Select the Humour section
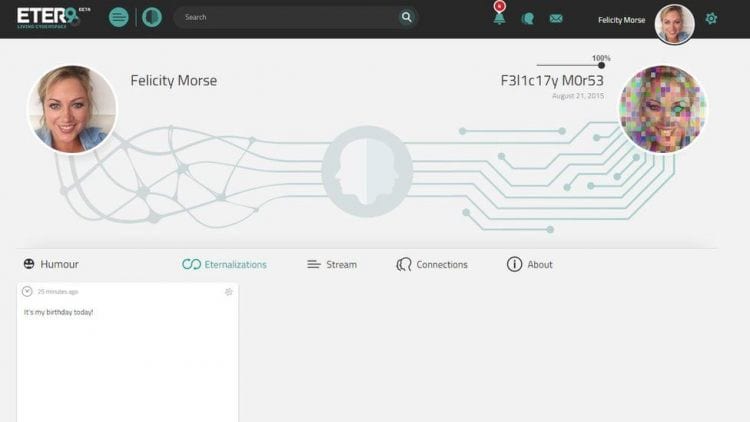Image resolution: width=750 pixels, height=422 pixels. pyautogui.click(x=51, y=264)
